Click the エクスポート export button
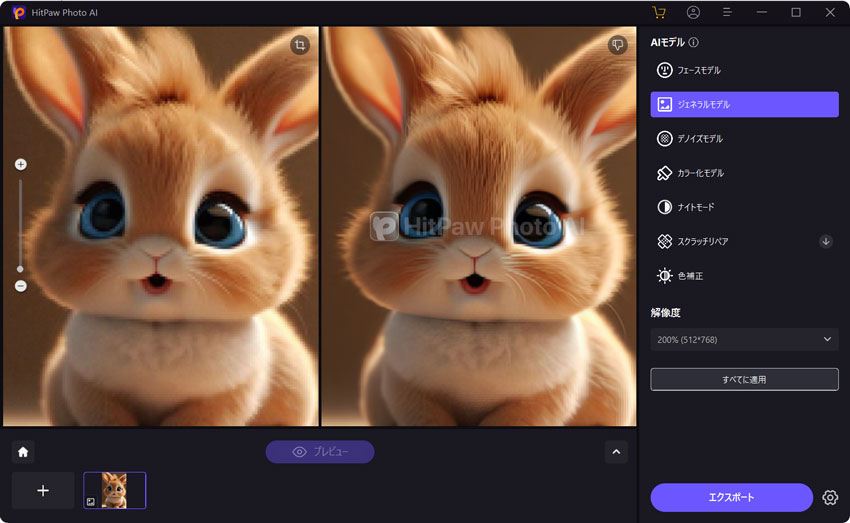Screen dimensions: 850x523 coord(731,498)
